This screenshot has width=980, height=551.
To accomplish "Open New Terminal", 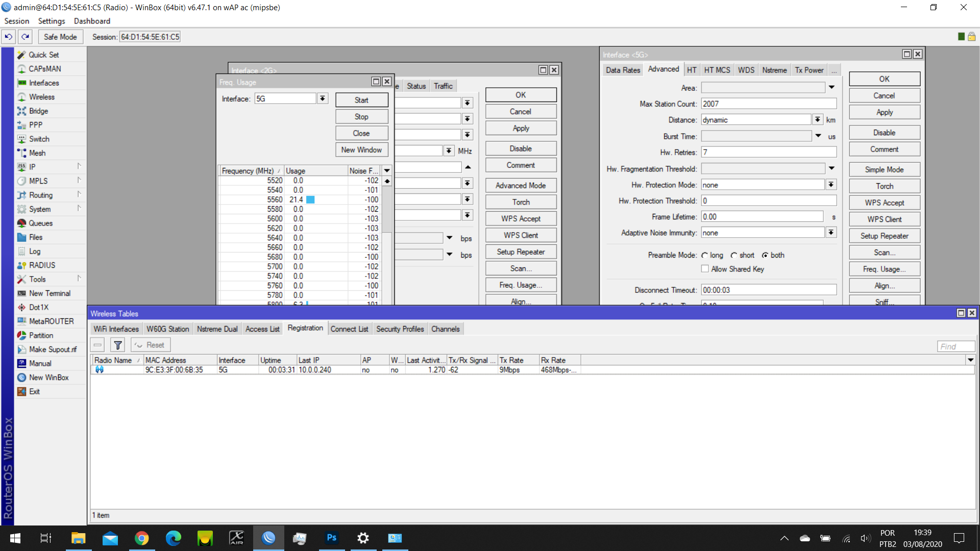I will (50, 293).
